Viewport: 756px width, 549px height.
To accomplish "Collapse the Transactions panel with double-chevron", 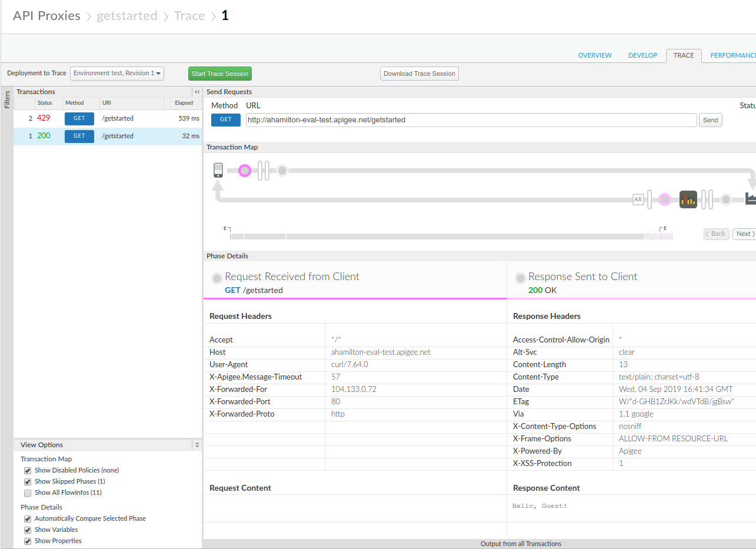I will (x=197, y=92).
